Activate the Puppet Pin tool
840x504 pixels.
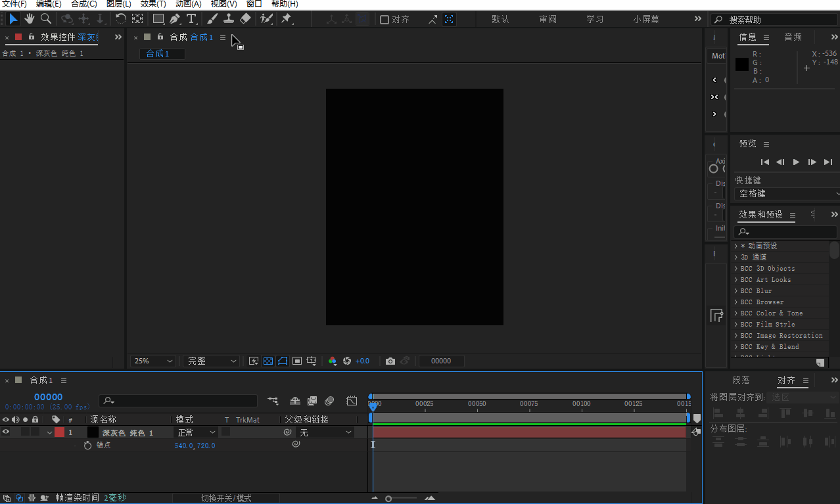click(x=287, y=19)
